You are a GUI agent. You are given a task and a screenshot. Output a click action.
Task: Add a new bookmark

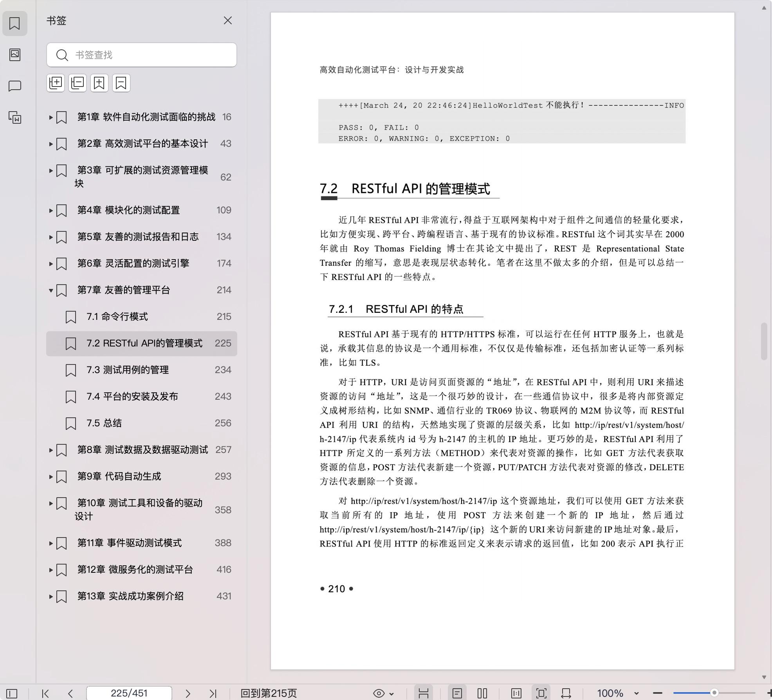99,83
